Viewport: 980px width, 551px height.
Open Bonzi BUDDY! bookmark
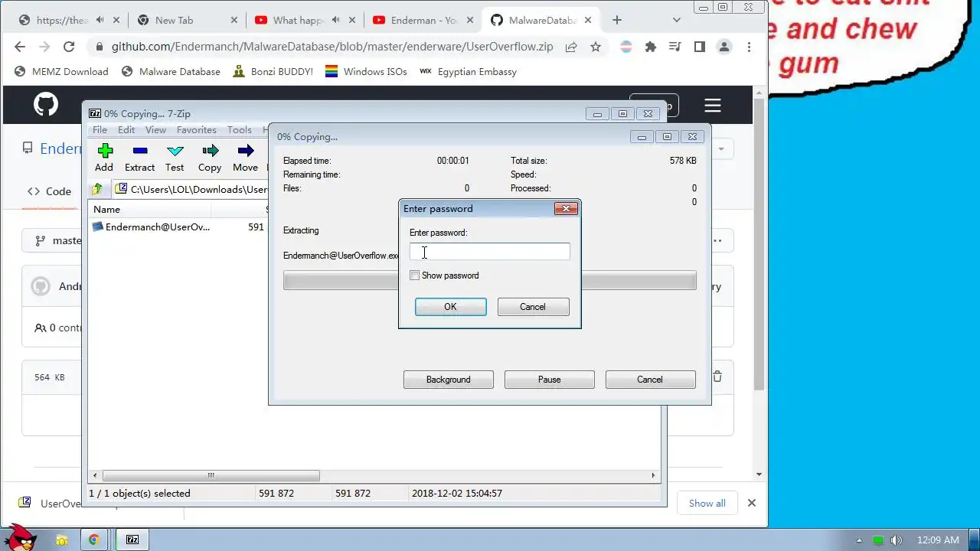tap(273, 71)
